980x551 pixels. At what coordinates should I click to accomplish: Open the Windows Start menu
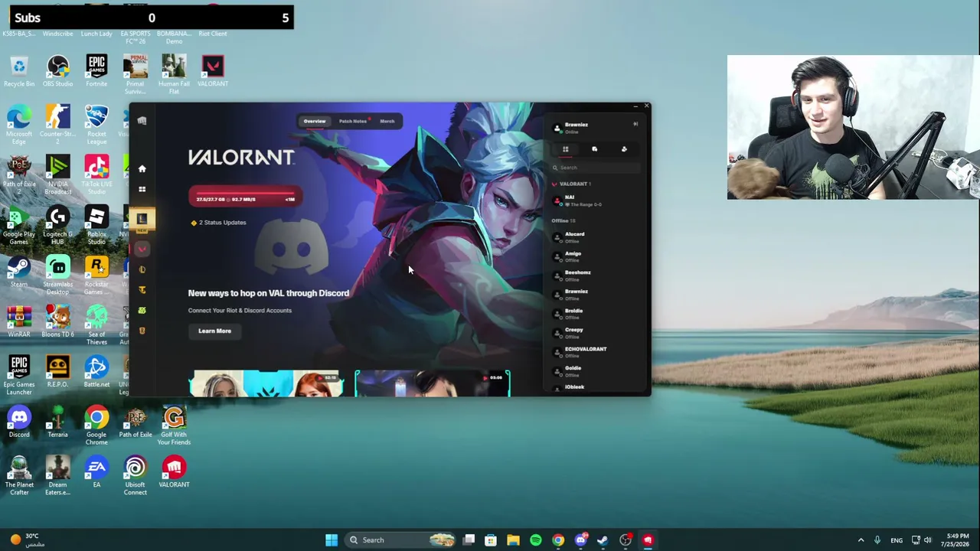point(332,540)
